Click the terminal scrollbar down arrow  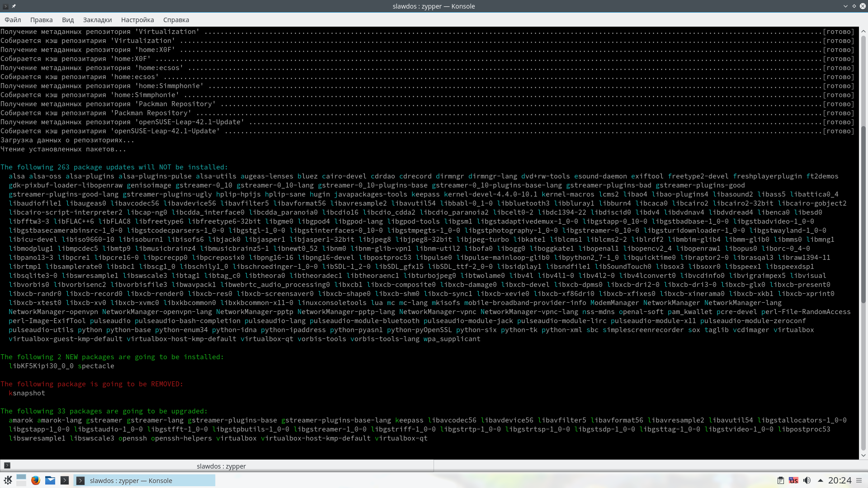pos(863,455)
